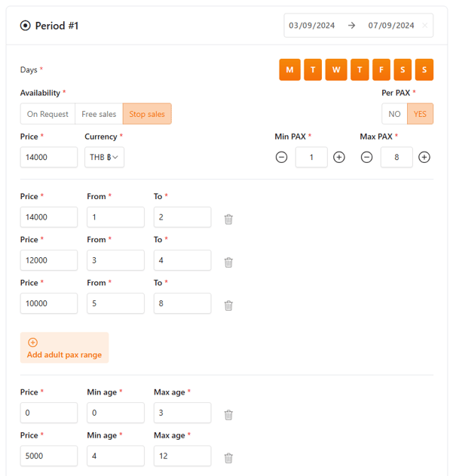Decrease Max PAX with minus icon
Screen dimensions: 456x476
[366, 157]
